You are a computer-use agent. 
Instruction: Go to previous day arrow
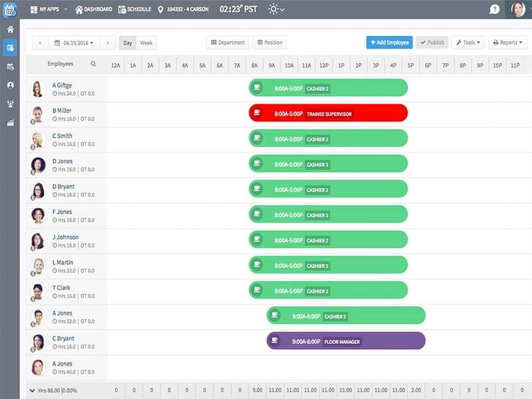tap(41, 43)
